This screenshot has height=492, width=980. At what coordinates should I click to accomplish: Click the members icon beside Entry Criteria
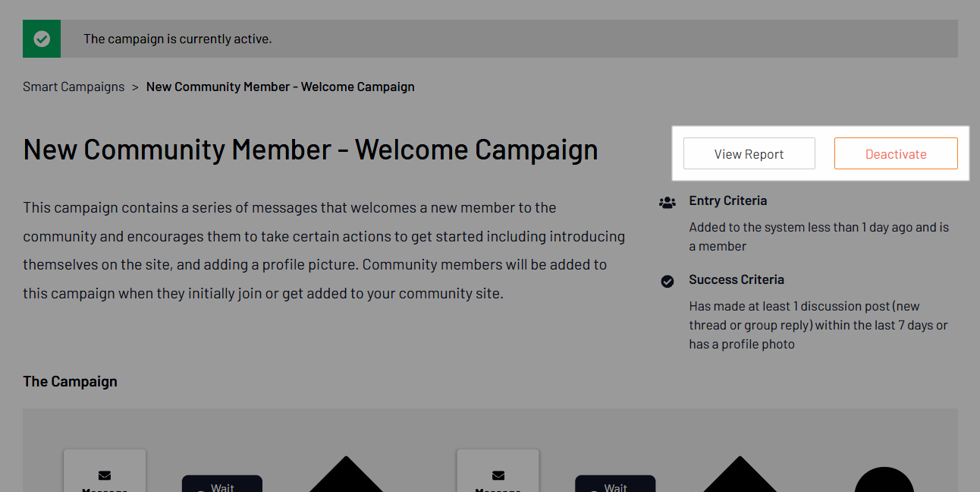667,202
